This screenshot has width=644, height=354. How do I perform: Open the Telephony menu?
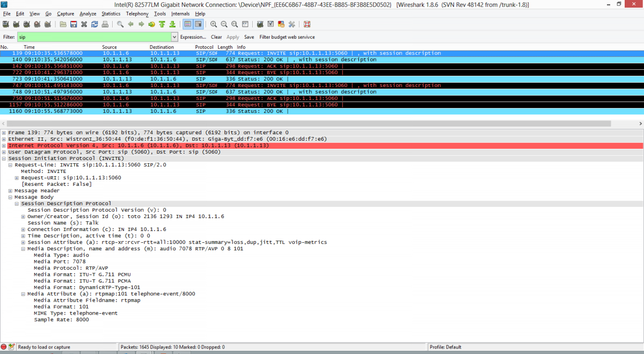click(137, 13)
